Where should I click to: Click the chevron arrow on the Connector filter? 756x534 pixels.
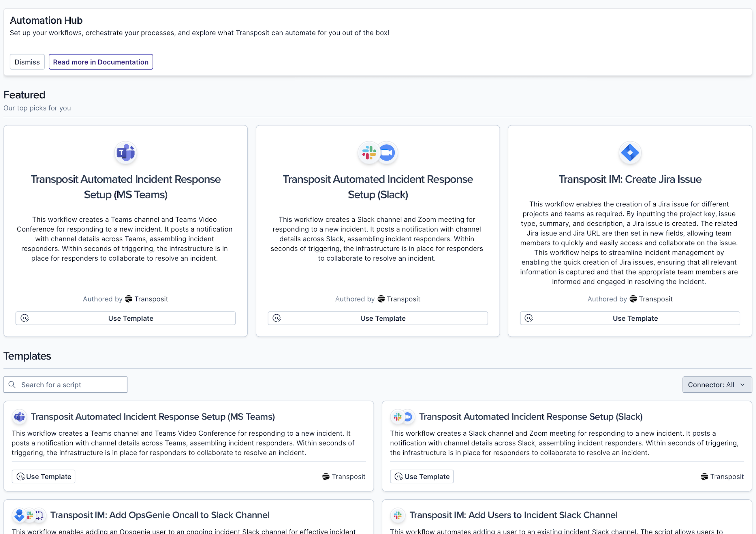pos(742,385)
